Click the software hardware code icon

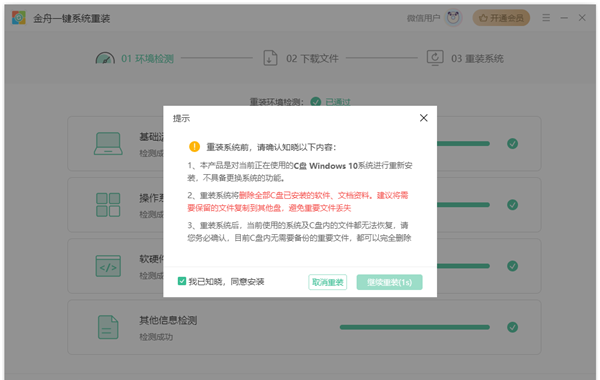(x=108, y=266)
